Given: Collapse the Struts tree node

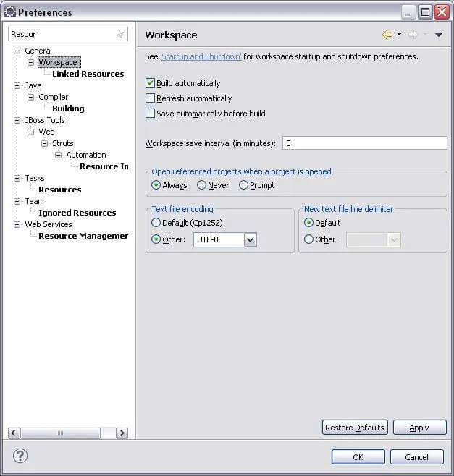Looking at the screenshot, I should pos(44,143).
